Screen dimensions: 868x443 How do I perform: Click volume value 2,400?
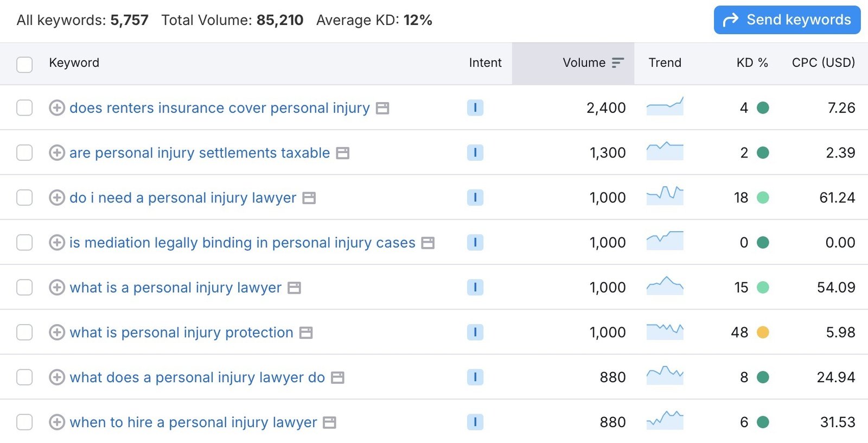pyautogui.click(x=606, y=107)
